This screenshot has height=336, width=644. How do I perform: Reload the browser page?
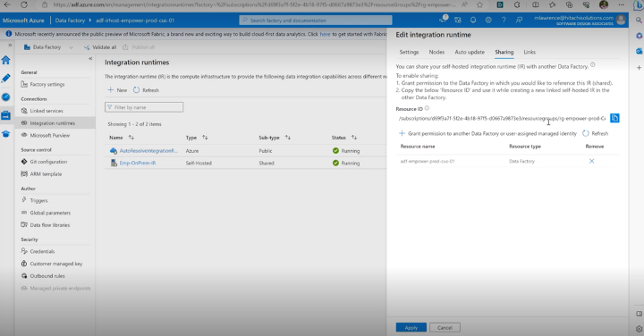click(x=24, y=5)
